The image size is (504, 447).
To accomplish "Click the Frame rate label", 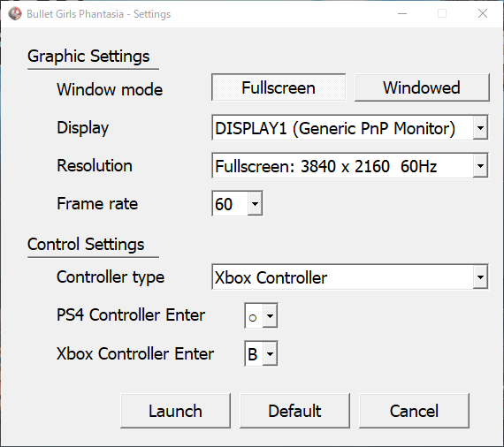I will [97, 203].
